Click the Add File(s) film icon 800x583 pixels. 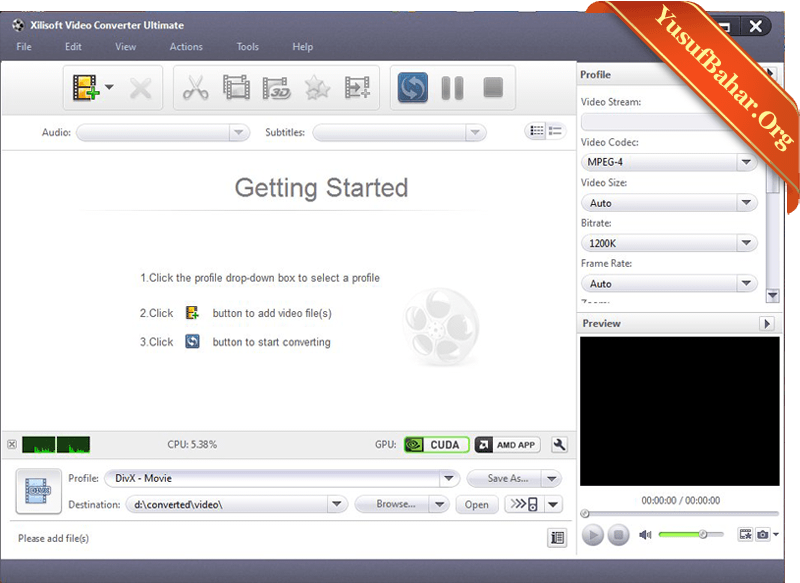point(85,88)
